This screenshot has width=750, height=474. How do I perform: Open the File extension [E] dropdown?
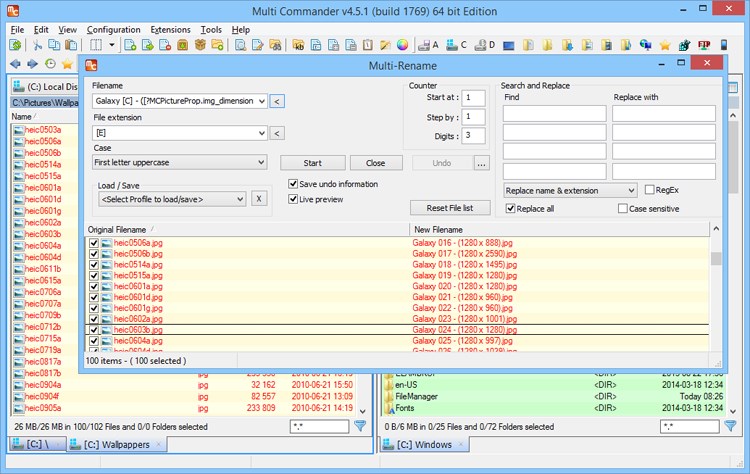pyautogui.click(x=262, y=133)
